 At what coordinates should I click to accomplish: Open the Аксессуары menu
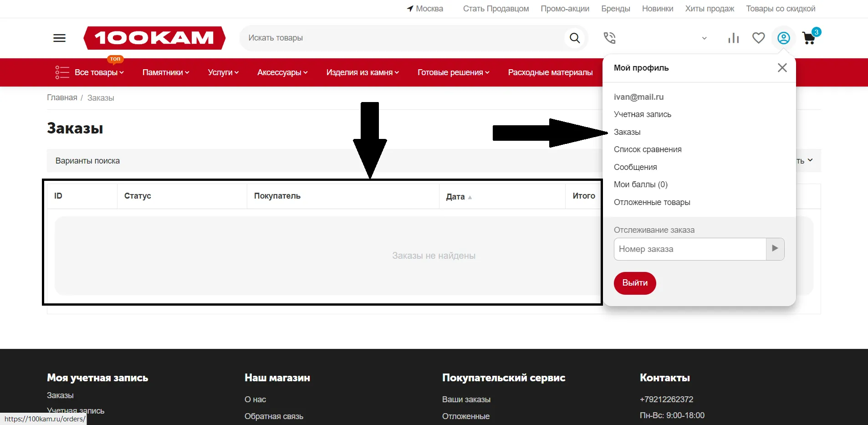coord(282,72)
